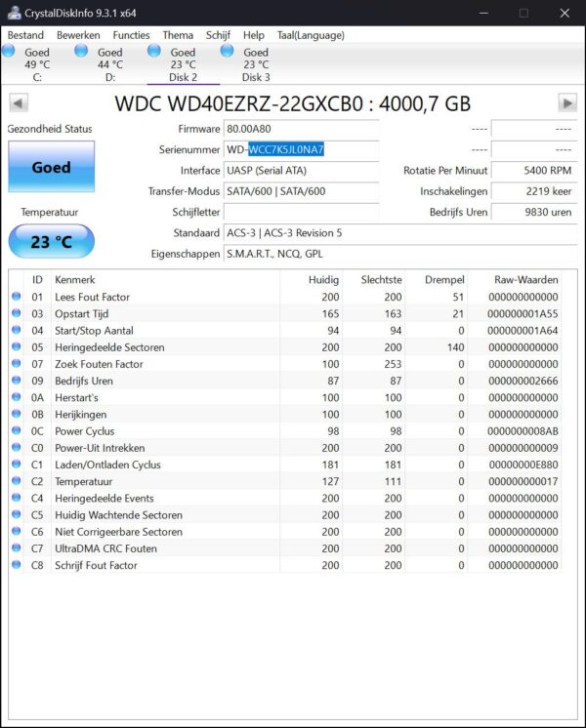Click the Standaard field ACS-3 Revision 5
The height and width of the screenshot is (728, 586).
click(400, 233)
